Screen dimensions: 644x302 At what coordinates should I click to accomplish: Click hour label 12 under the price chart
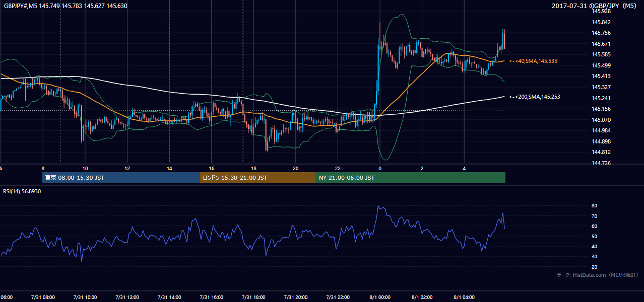tap(127, 169)
